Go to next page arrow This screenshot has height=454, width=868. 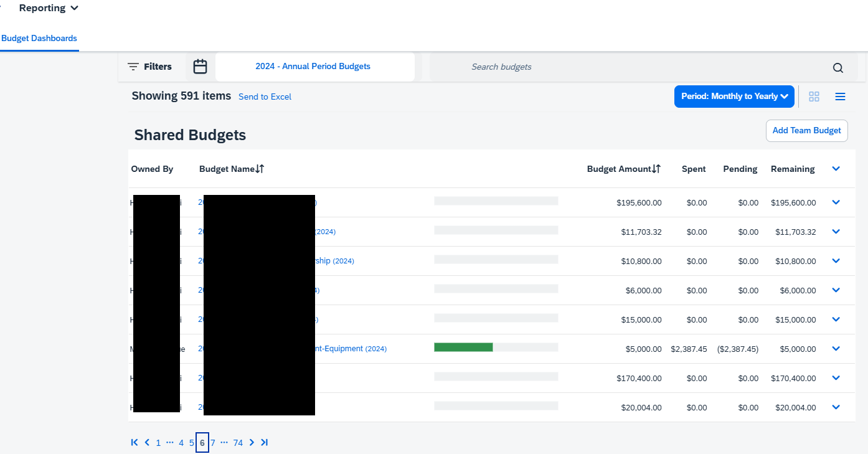[252, 443]
